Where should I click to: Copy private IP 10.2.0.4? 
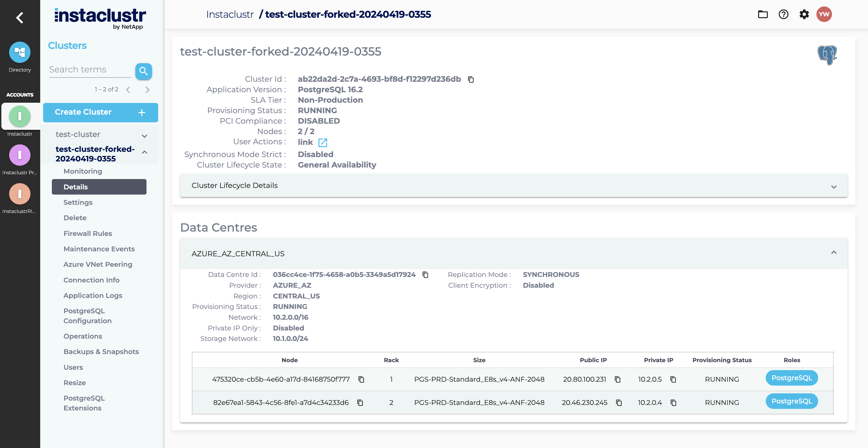pyautogui.click(x=673, y=403)
